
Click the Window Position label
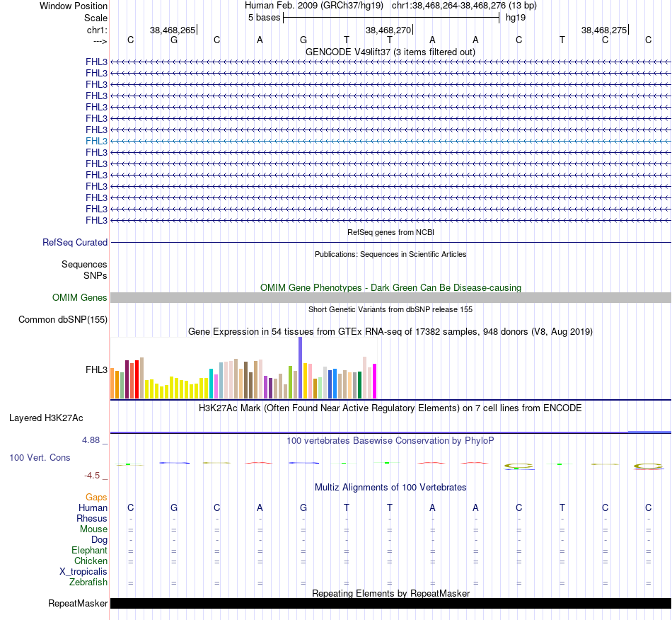74,6
